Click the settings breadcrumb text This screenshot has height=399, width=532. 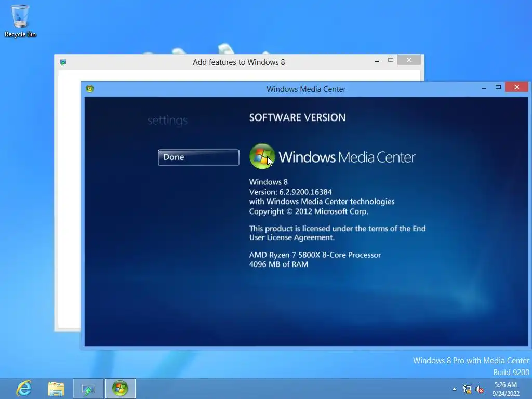(x=168, y=121)
